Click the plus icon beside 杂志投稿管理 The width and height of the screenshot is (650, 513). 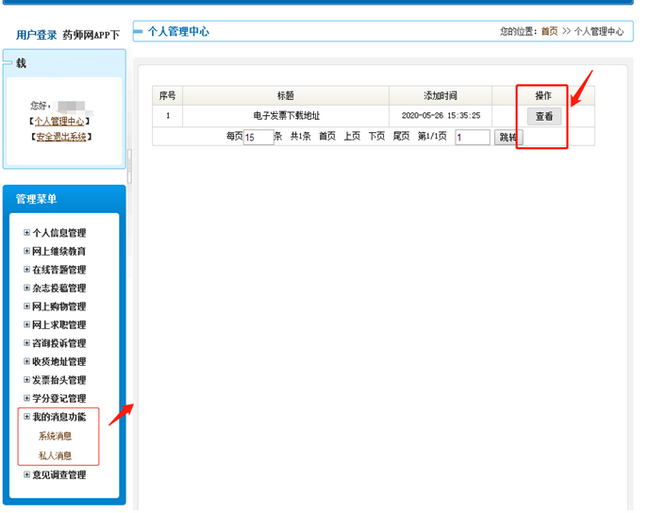click(x=27, y=288)
